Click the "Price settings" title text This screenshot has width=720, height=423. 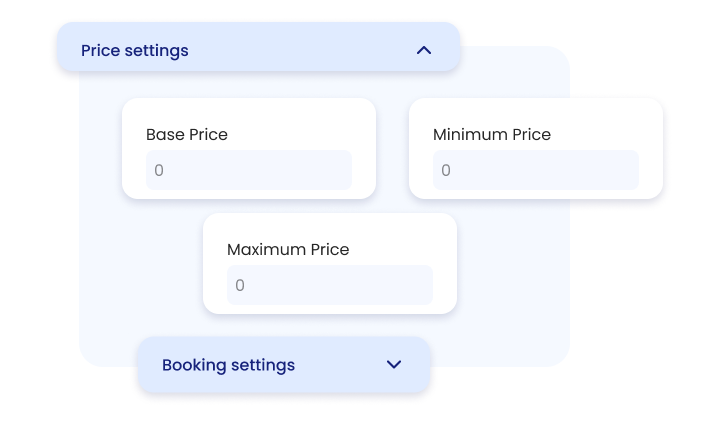[x=135, y=50]
